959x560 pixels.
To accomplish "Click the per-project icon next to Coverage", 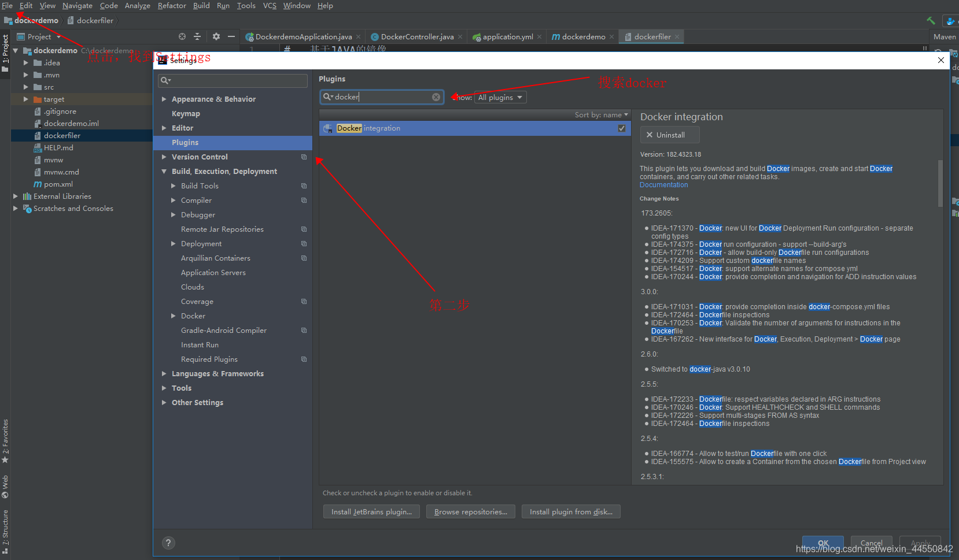I will click(304, 301).
